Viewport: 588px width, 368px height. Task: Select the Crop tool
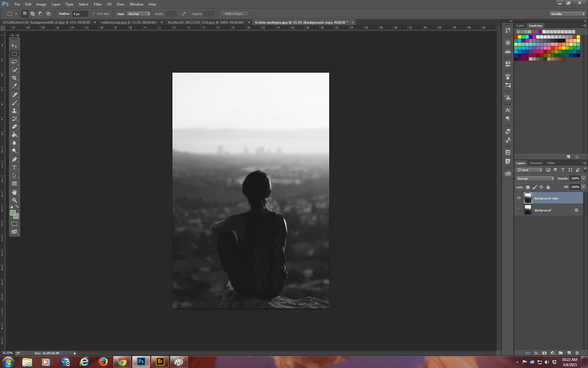(14, 78)
